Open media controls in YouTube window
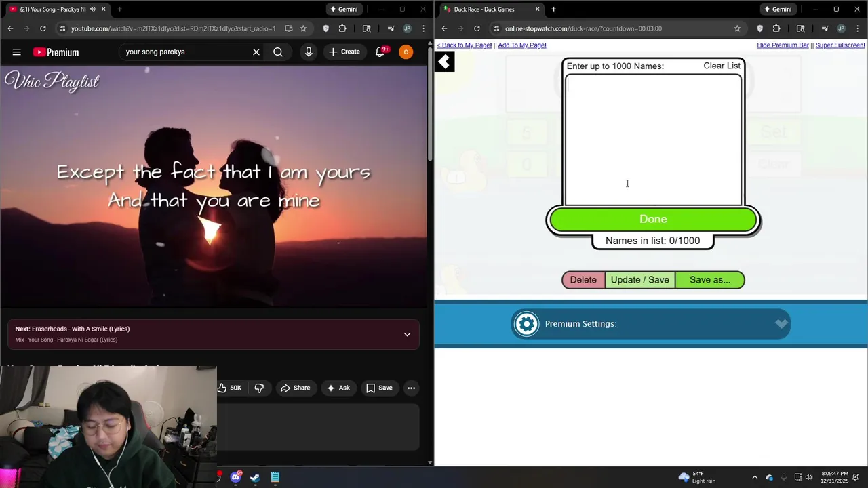868x488 pixels. click(x=391, y=28)
